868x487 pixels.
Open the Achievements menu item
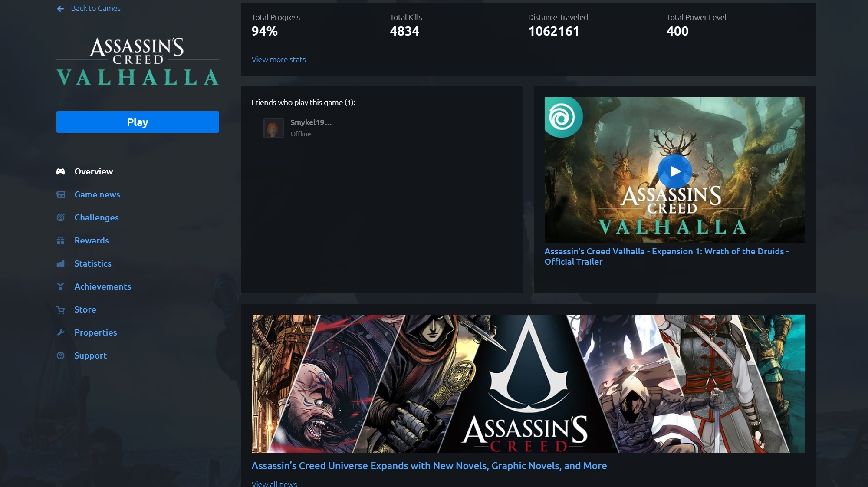pos(102,286)
